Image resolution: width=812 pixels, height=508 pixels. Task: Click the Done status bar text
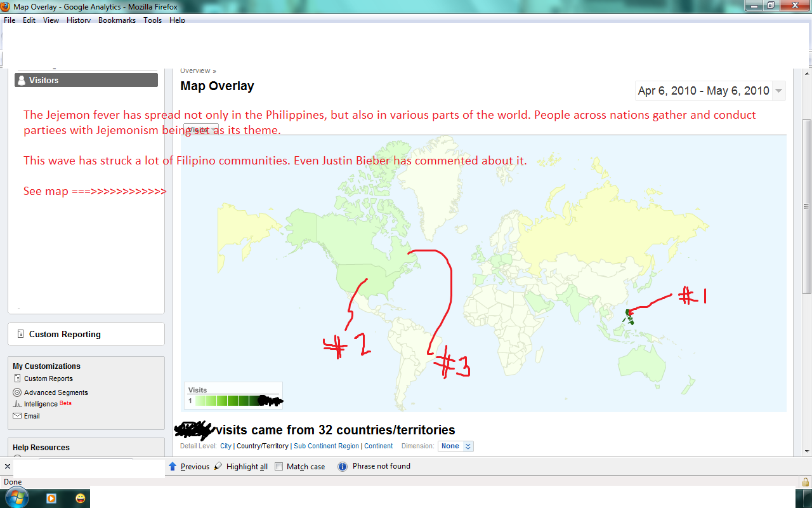(x=13, y=482)
